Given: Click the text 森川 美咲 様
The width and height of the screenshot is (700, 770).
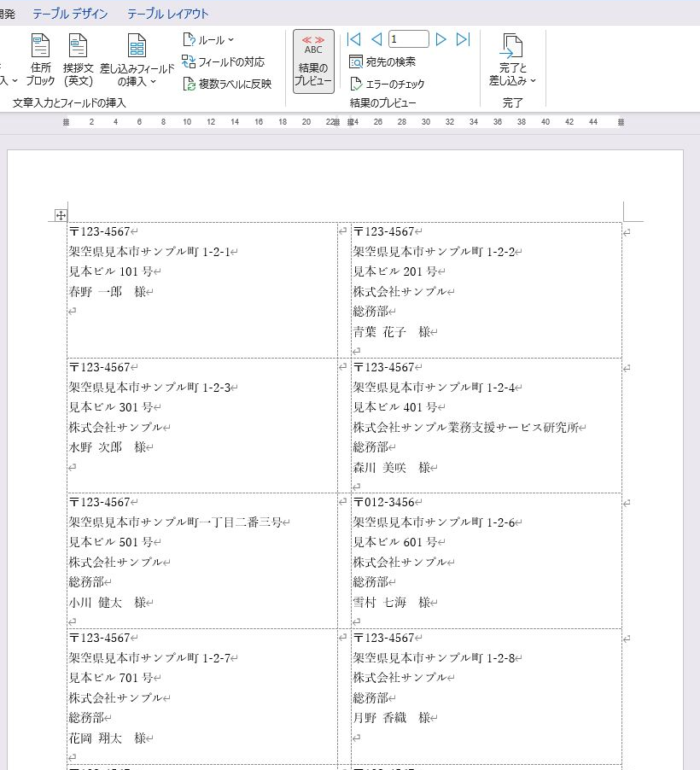Looking at the screenshot, I should pyautogui.click(x=392, y=468).
